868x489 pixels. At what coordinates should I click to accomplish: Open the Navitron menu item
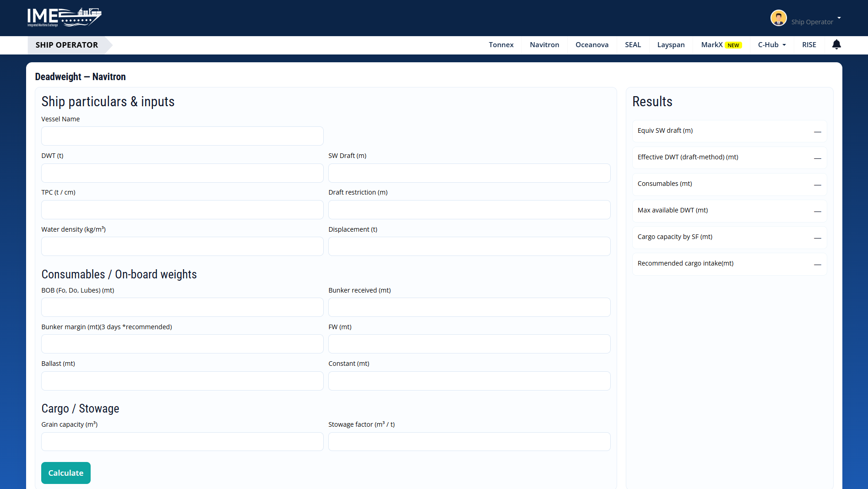click(x=544, y=45)
